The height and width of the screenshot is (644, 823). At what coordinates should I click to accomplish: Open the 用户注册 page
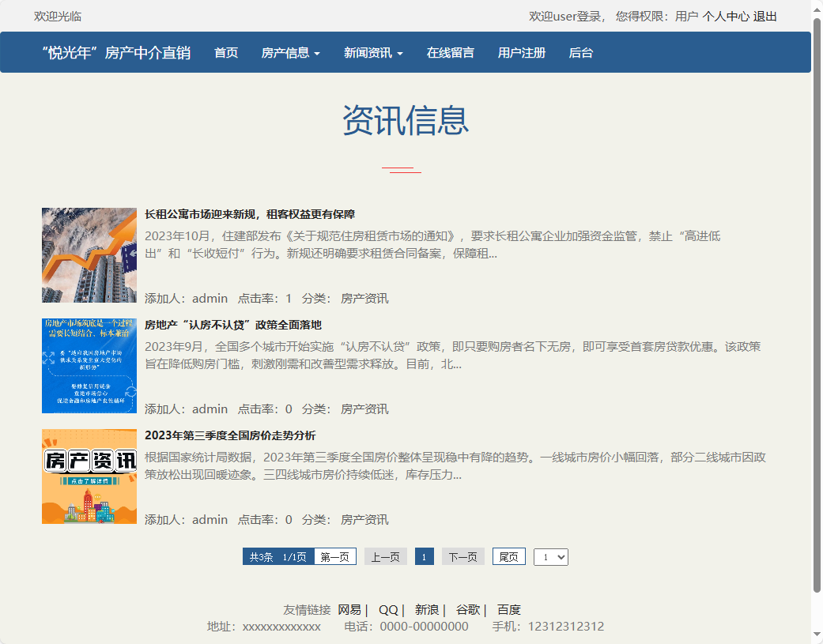[x=521, y=53]
